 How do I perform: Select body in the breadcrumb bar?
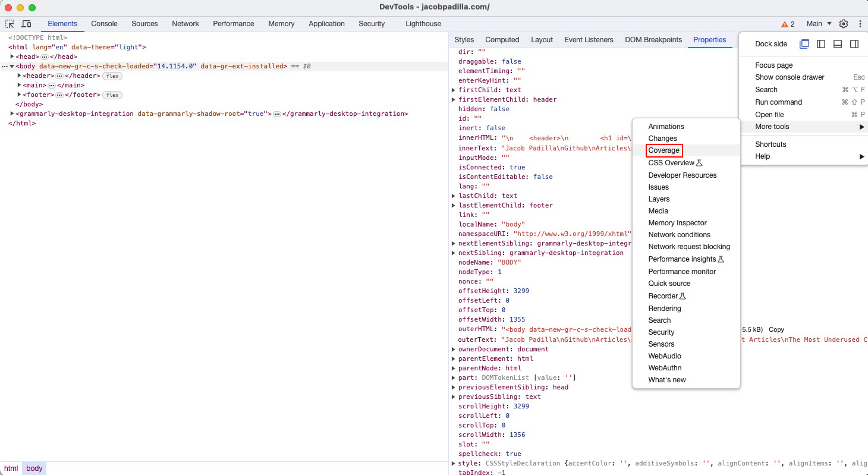[34, 468]
